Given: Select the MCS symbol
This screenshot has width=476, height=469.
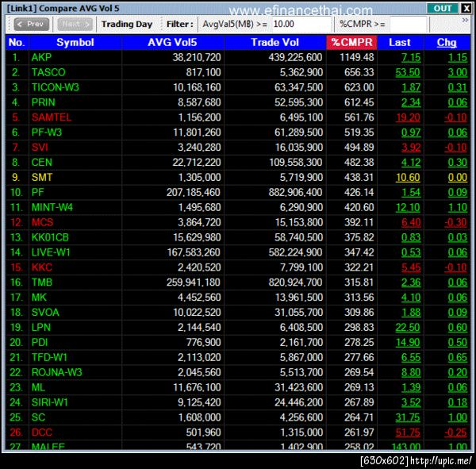Looking at the screenshot, I should (43, 222).
